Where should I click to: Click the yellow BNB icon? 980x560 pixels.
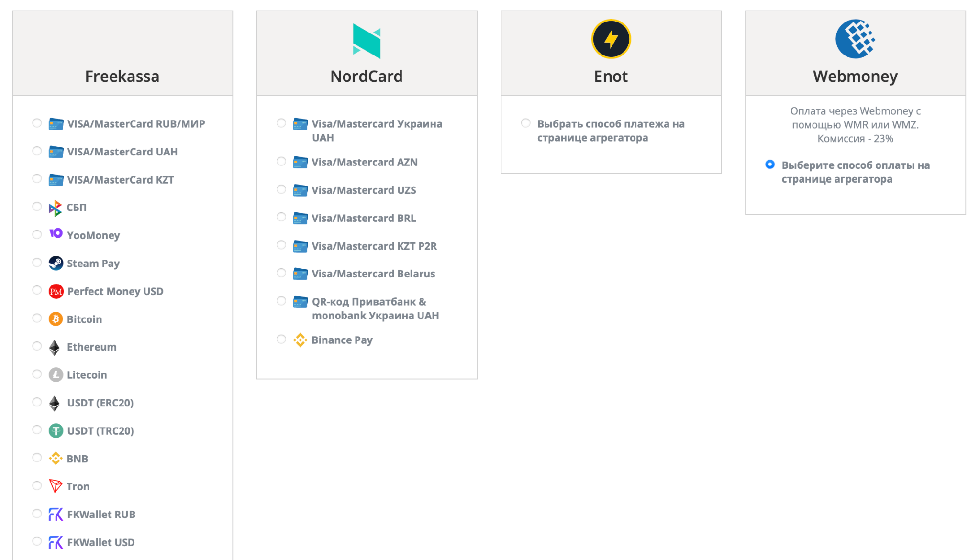point(56,458)
